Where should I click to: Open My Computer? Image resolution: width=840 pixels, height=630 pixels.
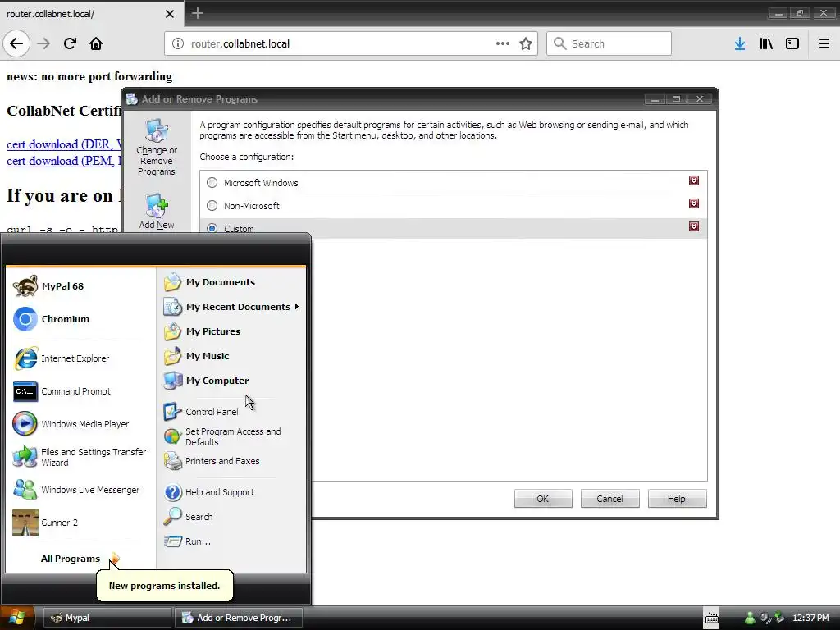point(206,381)
